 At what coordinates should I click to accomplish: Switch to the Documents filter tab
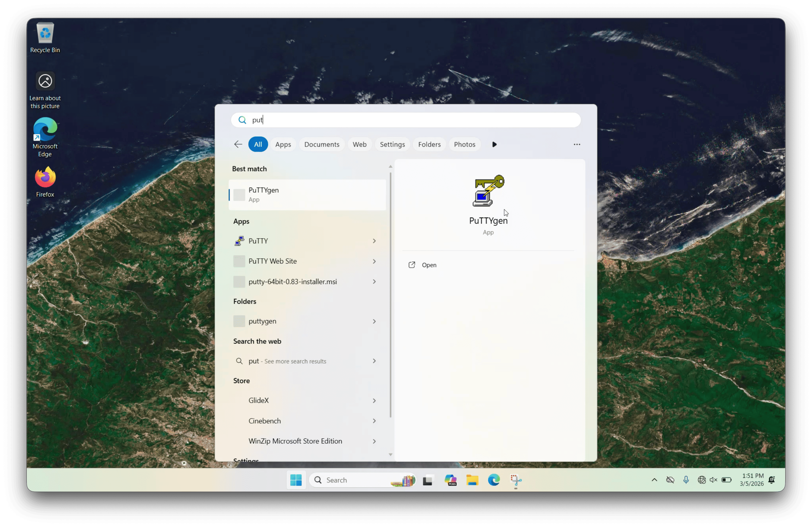322,145
